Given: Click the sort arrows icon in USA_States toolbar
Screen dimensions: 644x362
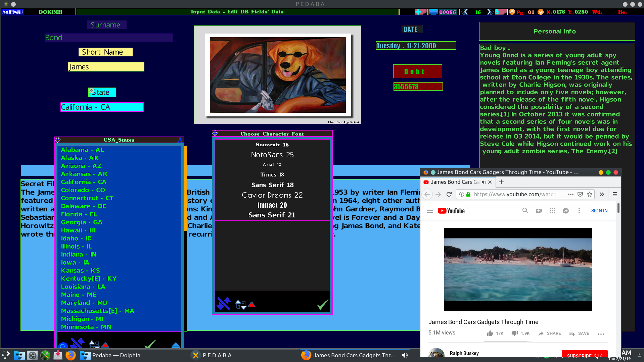Looking at the screenshot, I should tap(94, 344).
